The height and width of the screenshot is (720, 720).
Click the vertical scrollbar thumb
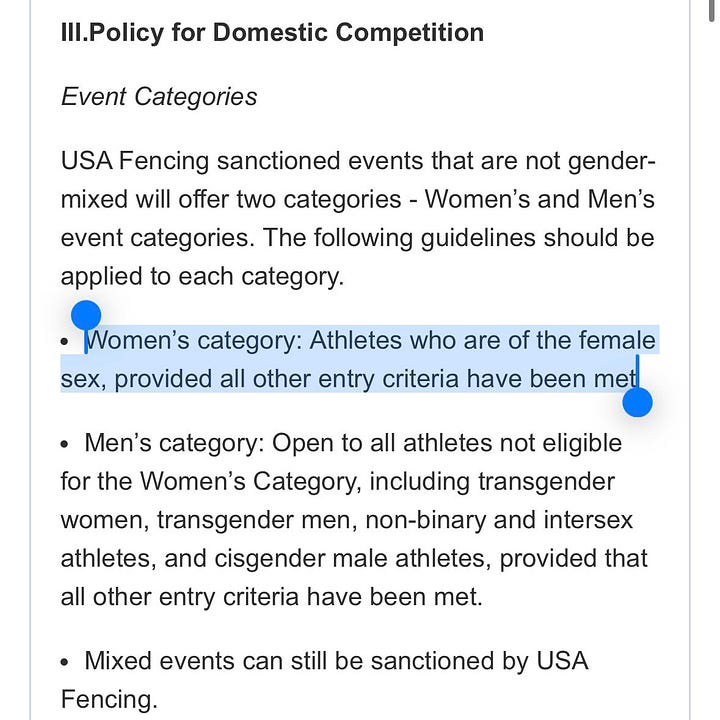point(712,10)
